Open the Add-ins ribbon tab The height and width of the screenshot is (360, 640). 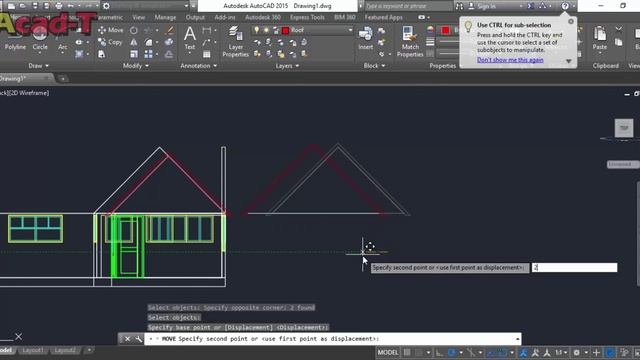[224, 17]
